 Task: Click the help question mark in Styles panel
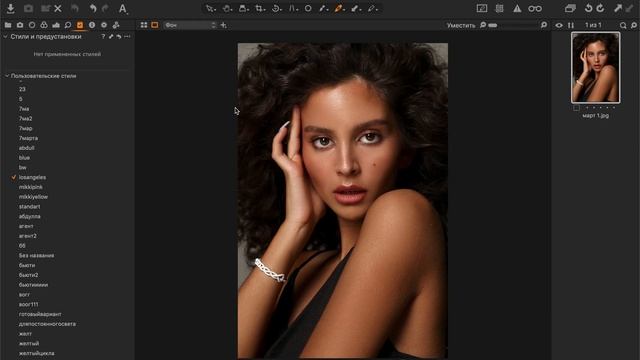coord(103,36)
